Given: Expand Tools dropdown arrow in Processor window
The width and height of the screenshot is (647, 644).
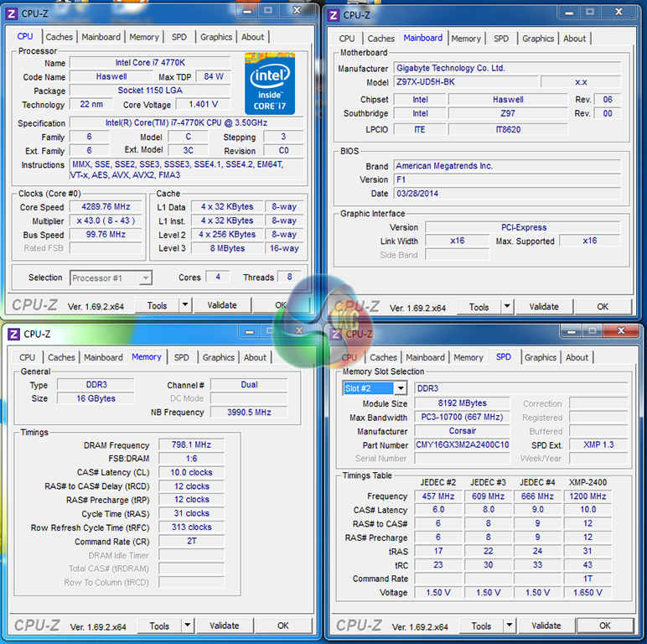Looking at the screenshot, I should (184, 306).
